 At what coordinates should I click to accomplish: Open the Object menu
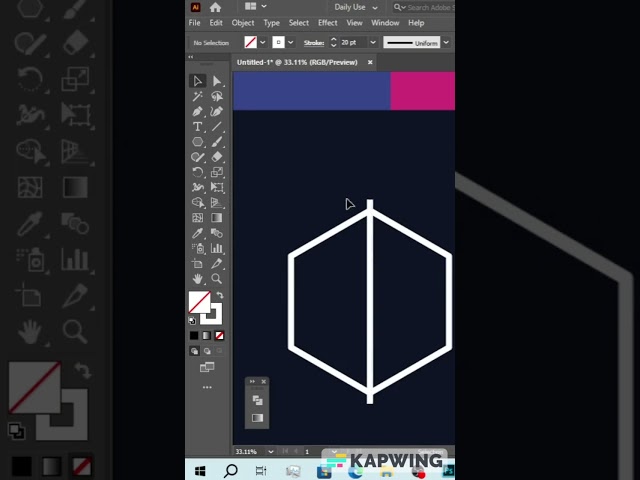tap(243, 23)
